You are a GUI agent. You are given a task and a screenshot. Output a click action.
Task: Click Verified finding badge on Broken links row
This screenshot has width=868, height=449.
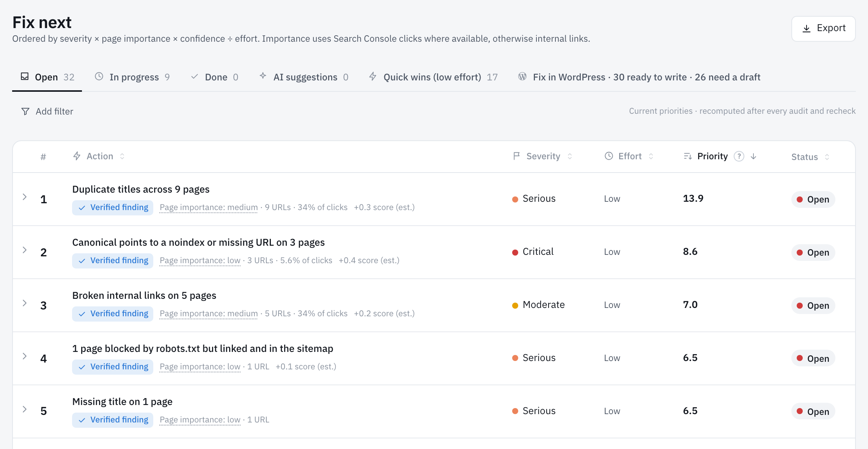click(113, 314)
